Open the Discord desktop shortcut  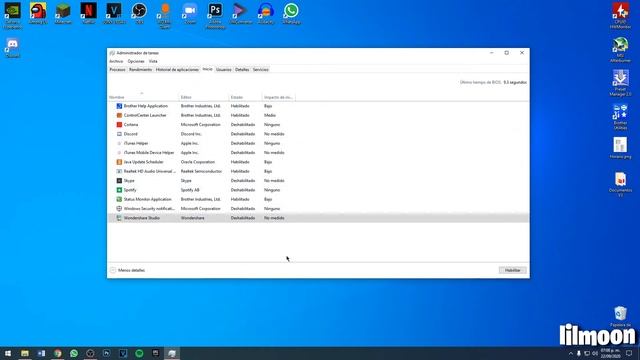(13, 47)
